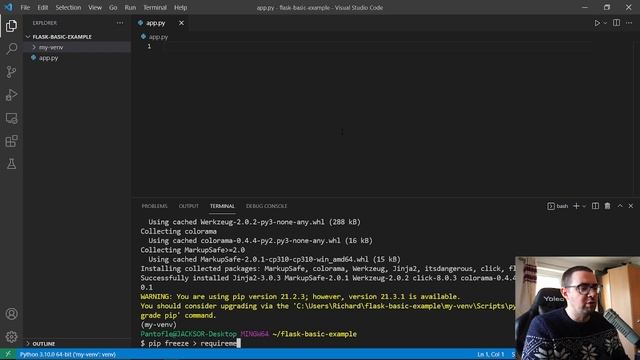Click EXPLORER panel title
The width and height of the screenshot is (640, 360).
(44, 23)
